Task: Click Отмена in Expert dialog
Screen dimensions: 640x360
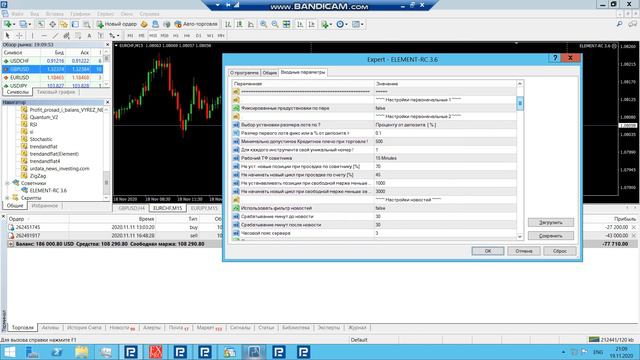Action: pos(524,251)
